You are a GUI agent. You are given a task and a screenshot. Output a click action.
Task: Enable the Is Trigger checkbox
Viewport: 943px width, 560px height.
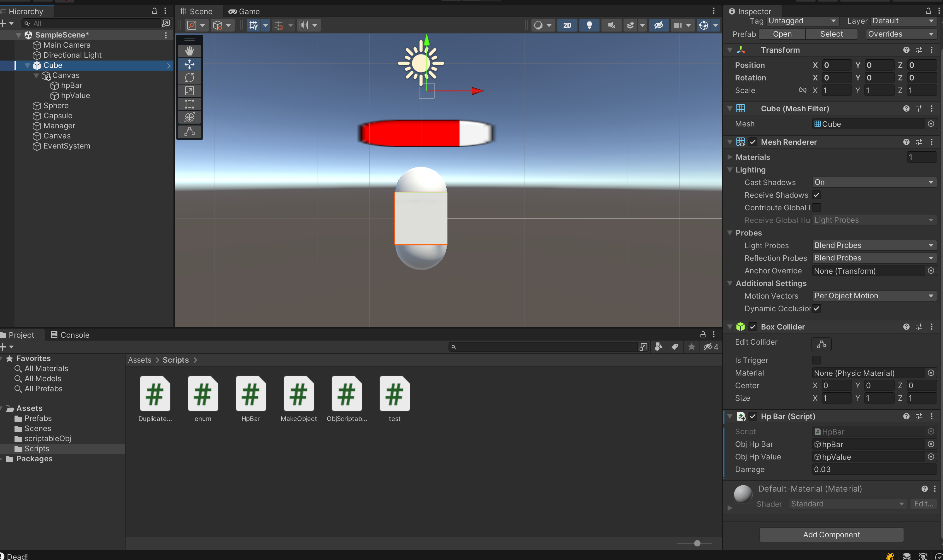tap(817, 360)
